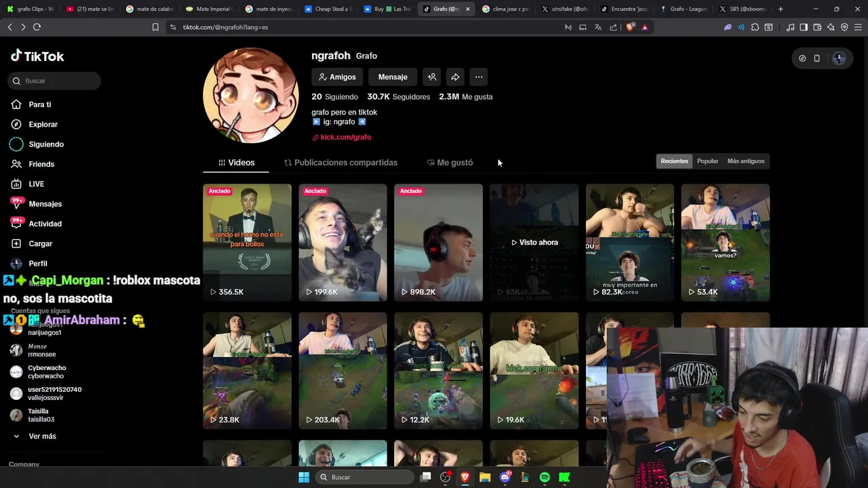This screenshot has height=488, width=868.
Task: Open the kick.com/grafo link
Action: tap(342, 137)
